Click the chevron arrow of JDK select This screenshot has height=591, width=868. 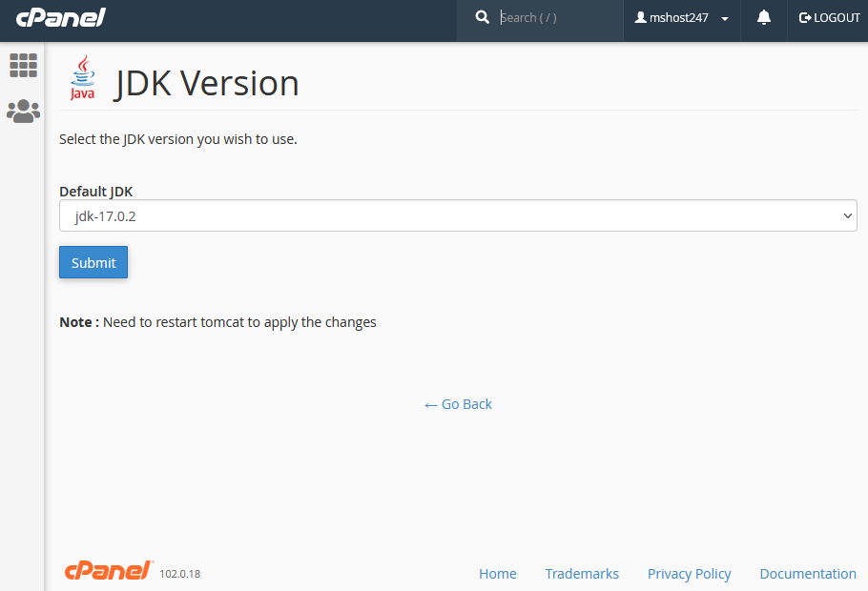pyautogui.click(x=847, y=215)
